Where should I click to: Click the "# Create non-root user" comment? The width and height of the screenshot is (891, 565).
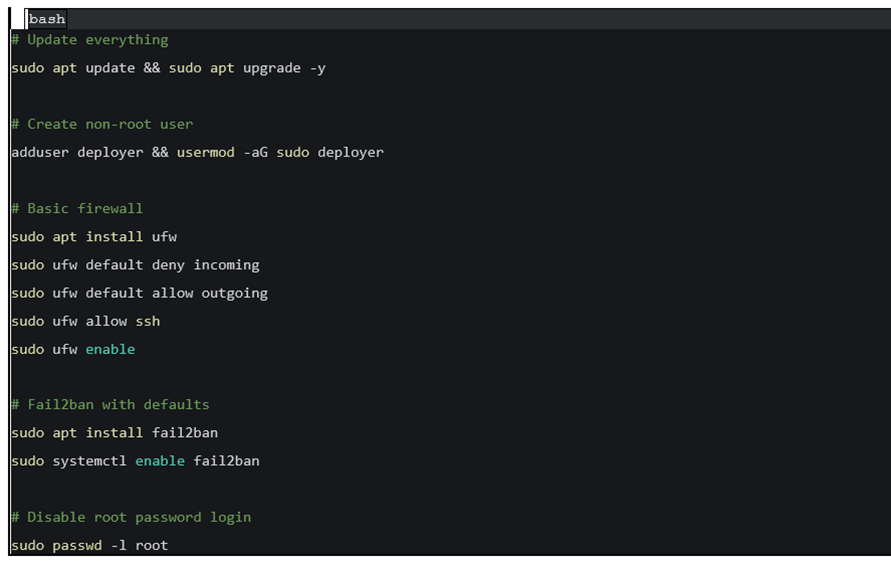(102, 124)
